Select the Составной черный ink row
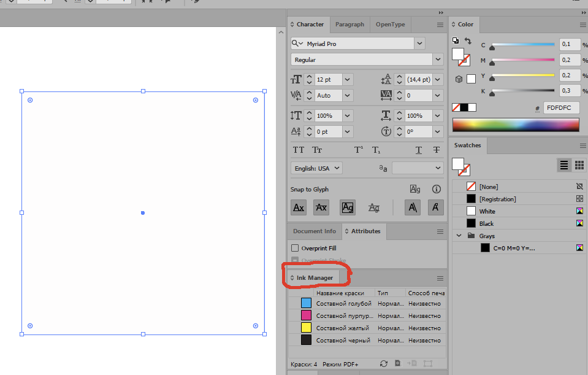 pos(367,340)
